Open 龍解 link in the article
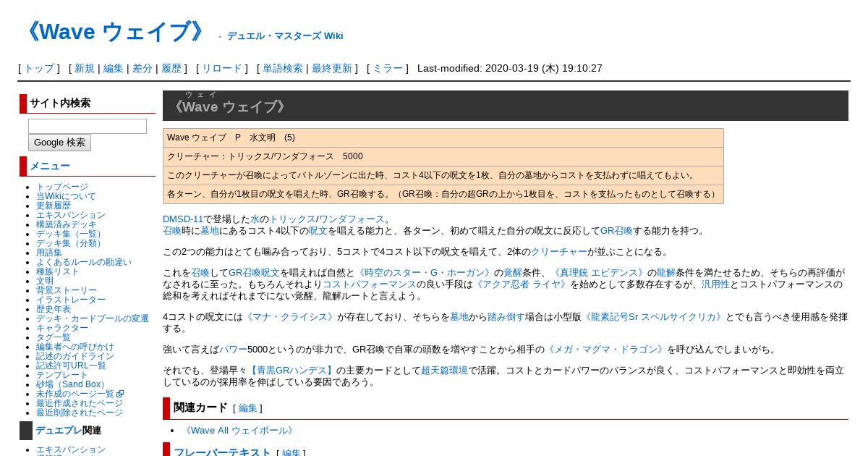 click(666, 273)
